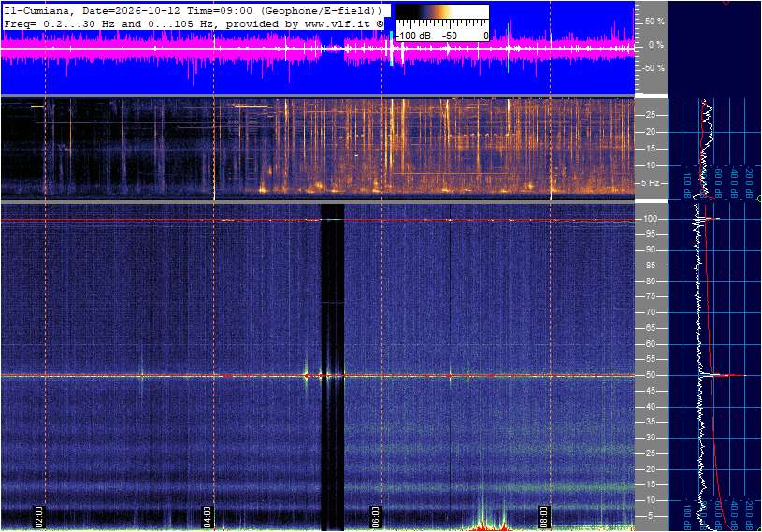The image size is (762, 532).
Task: Click the 80 Hz label on E-field axis
Action: pos(650,281)
